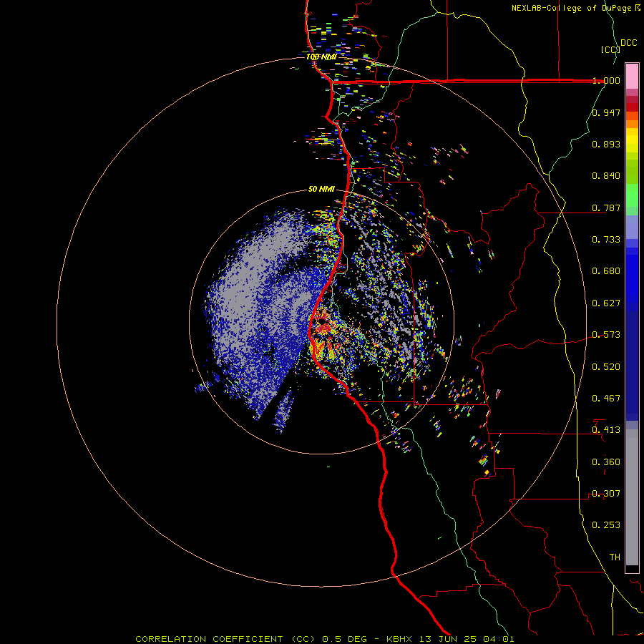Pick the red swatch on the color bar
The image size is (644, 644).
coord(632,107)
